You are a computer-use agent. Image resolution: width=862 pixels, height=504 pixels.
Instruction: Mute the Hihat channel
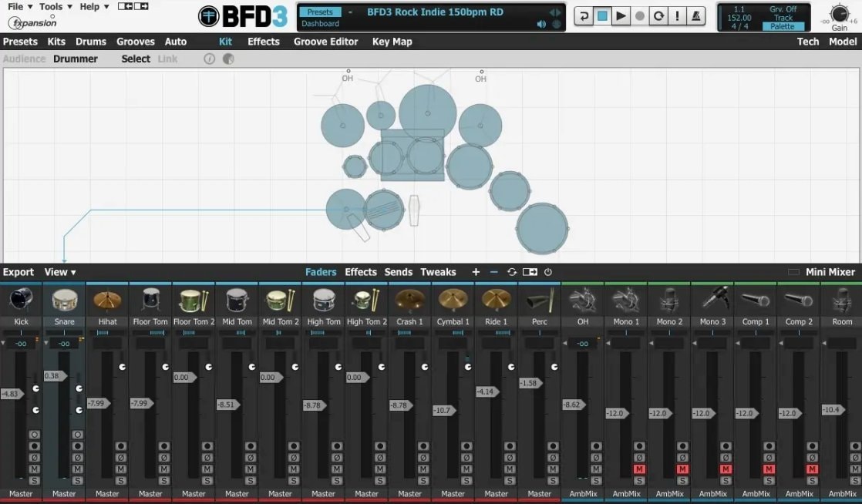tap(120, 469)
